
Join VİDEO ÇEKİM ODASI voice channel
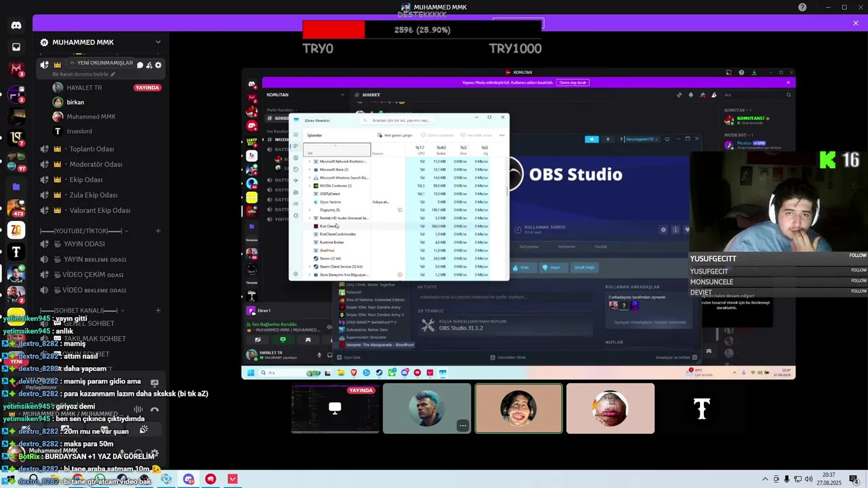[x=100, y=274]
